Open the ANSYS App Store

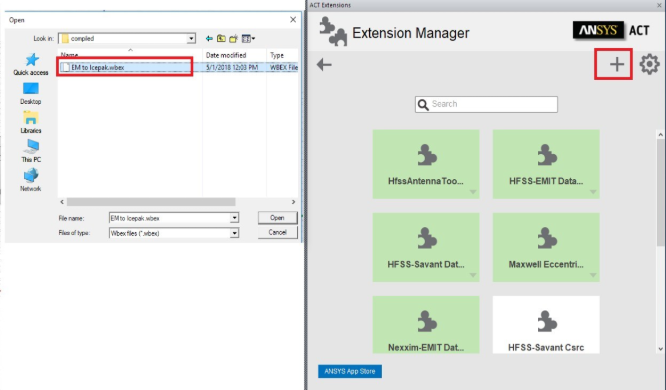(350, 371)
